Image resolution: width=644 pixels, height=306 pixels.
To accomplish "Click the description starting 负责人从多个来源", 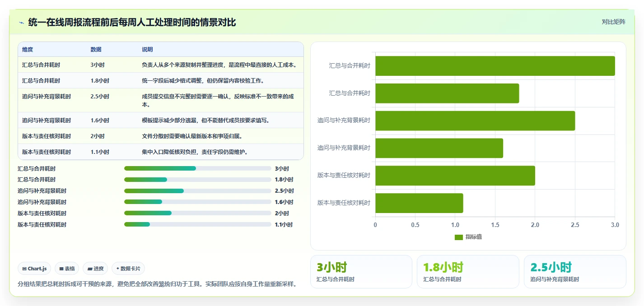I will (219, 65).
